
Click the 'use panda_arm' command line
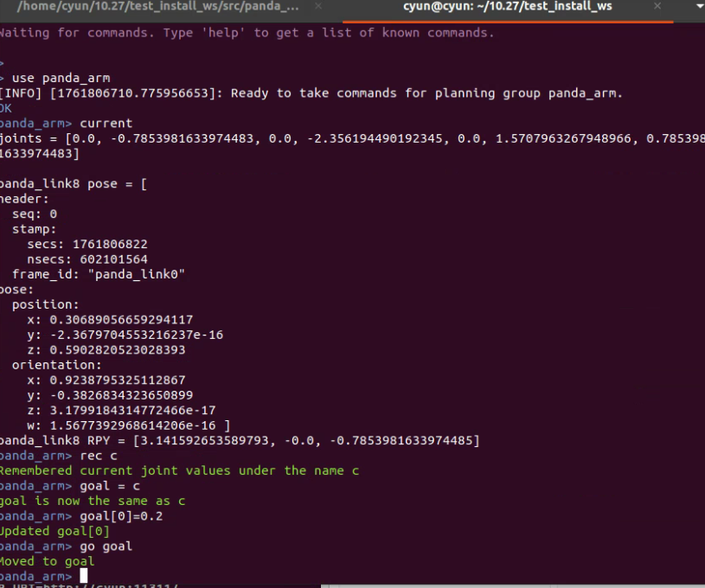tap(61, 78)
